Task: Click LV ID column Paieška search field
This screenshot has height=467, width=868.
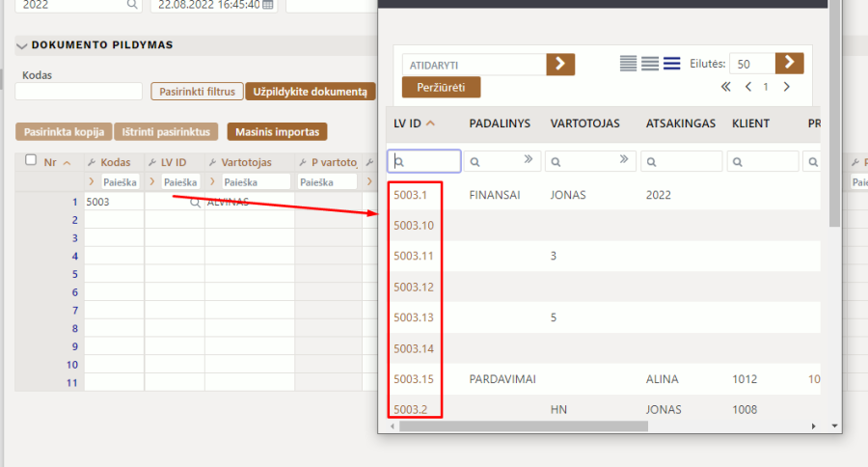Action: pyautogui.click(x=180, y=181)
